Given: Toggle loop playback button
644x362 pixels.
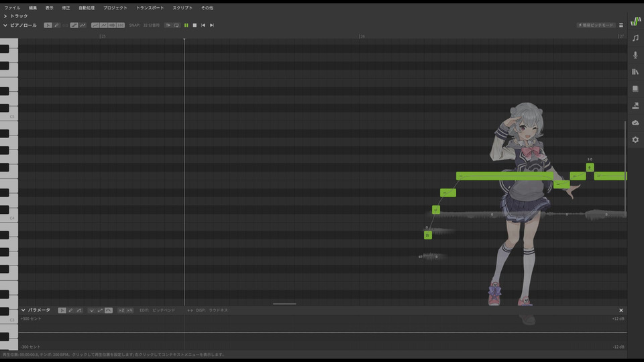Looking at the screenshot, I should click(176, 25).
